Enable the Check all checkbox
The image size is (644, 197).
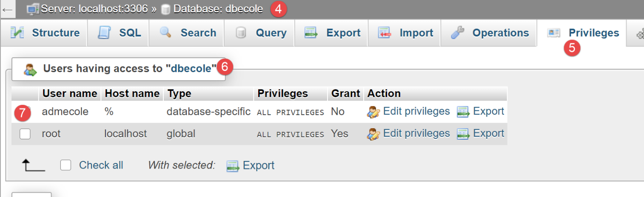(66, 165)
